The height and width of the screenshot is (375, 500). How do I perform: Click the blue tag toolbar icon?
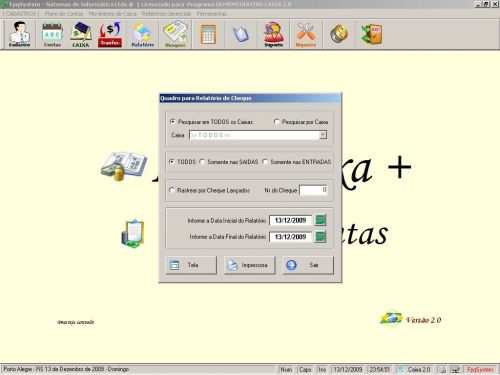tap(241, 34)
